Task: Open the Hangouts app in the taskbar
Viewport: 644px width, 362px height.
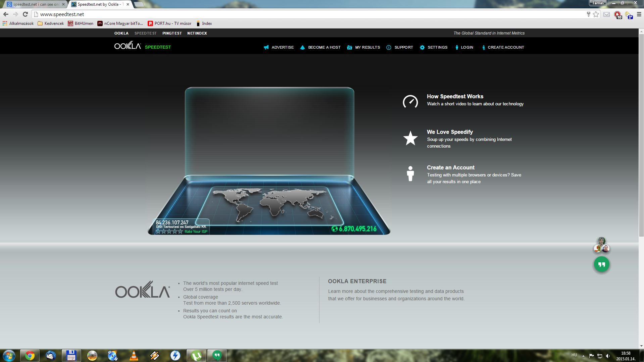Action: click(217, 355)
